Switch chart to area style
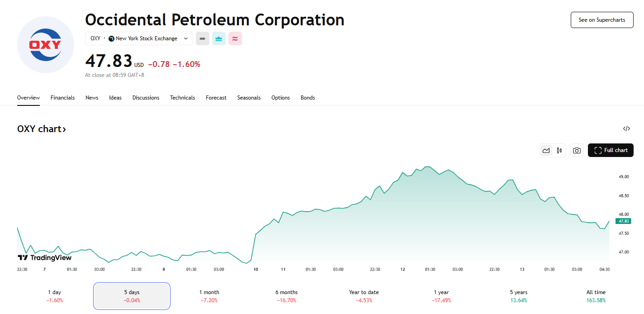The width and height of the screenshot is (644, 314). [546, 150]
